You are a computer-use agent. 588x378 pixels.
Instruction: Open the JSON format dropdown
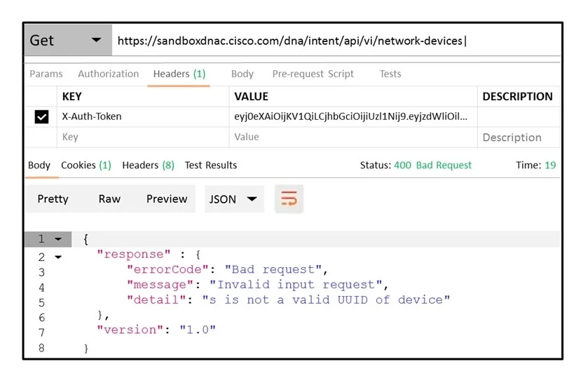tap(234, 199)
